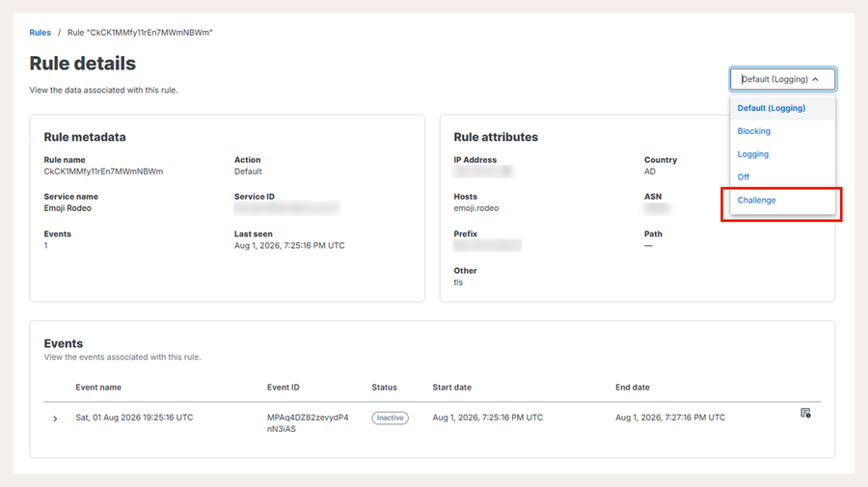Expand the Sat, 01 Aug 2026 event row
868x487 pixels.
click(x=55, y=419)
